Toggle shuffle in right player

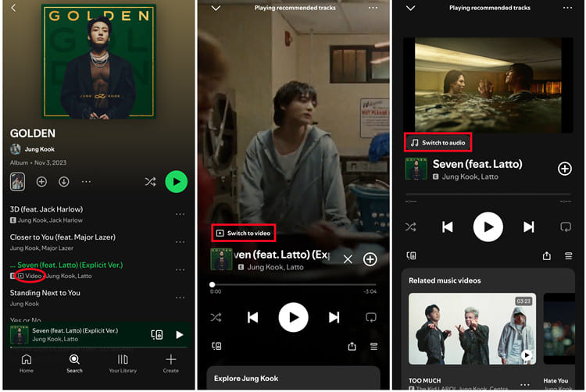point(411,227)
